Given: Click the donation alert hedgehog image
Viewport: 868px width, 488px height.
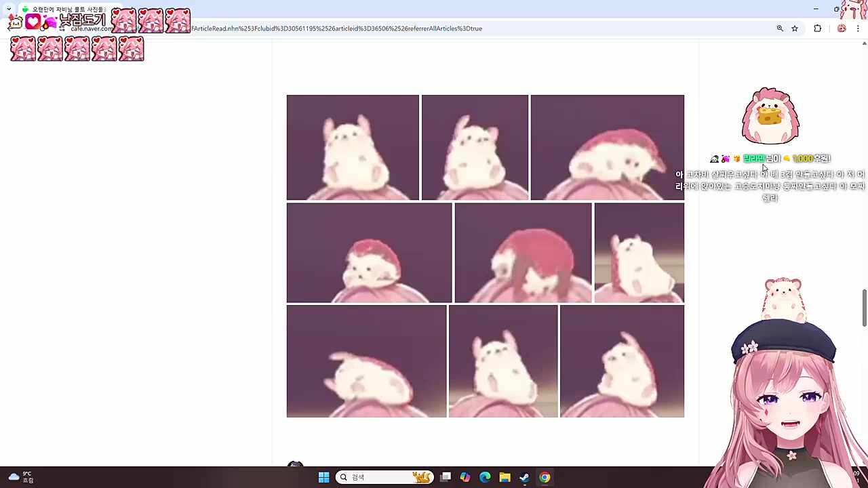Looking at the screenshot, I should (770, 116).
